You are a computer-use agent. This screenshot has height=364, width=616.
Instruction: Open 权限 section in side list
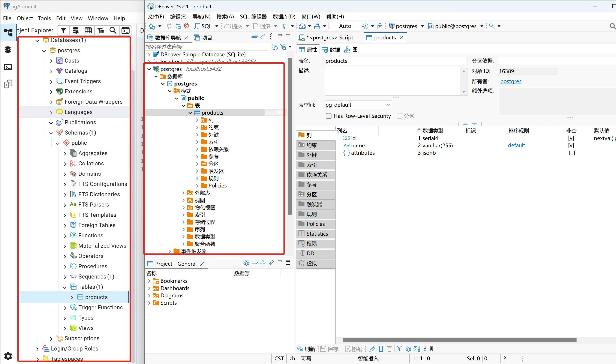(316, 244)
